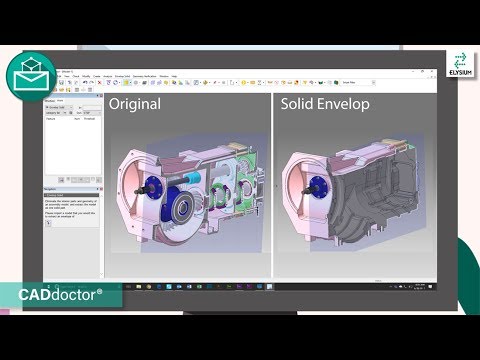Click the orange diamond-arrows toolbar icon
Screen dimensions: 480x360
pos(205,83)
